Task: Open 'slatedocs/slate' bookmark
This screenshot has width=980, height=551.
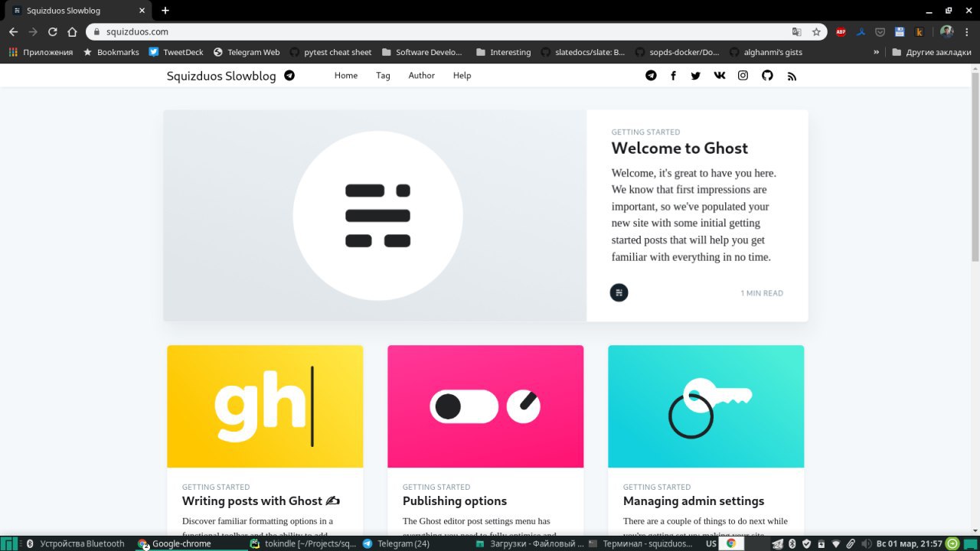Action: (x=583, y=52)
